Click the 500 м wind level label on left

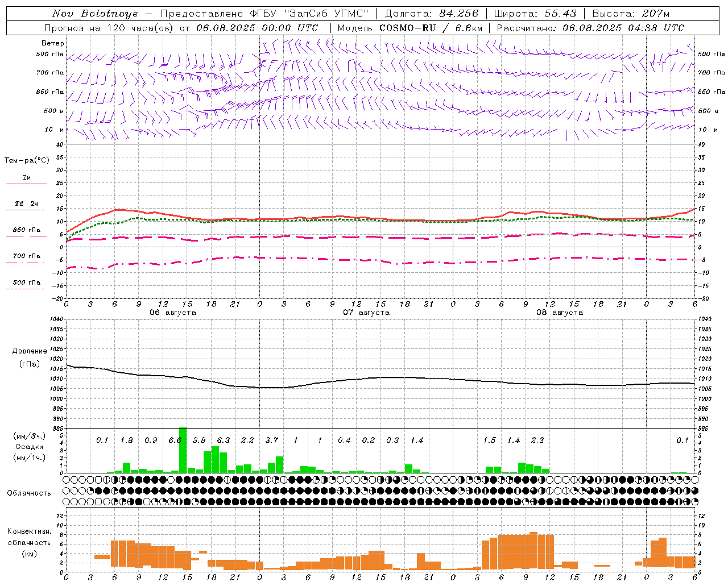[x=54, y=111]
